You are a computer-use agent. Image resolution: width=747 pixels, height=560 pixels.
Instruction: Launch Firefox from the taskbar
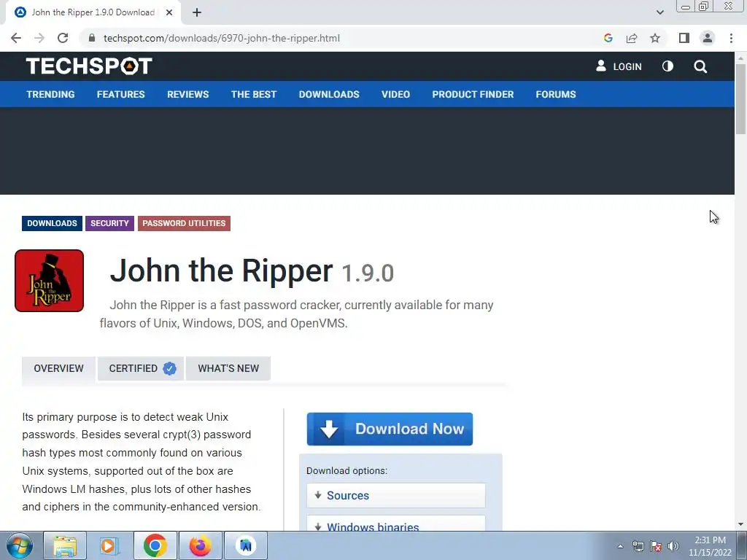click(x=201, y=545)
